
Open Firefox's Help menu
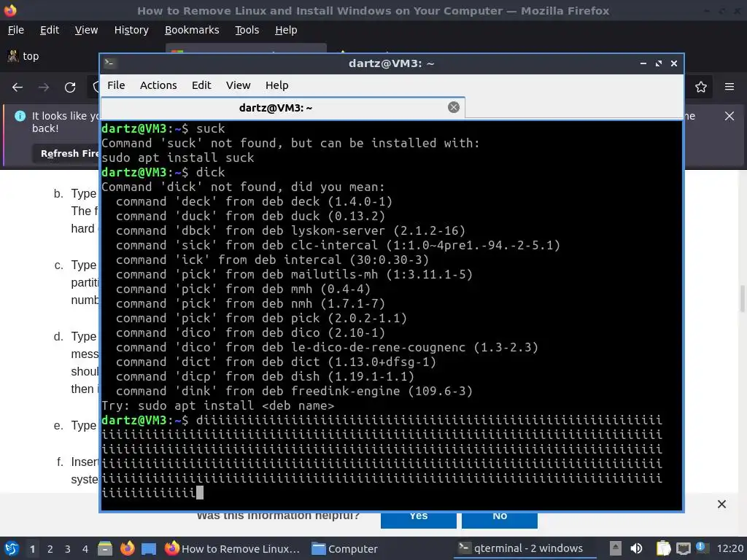tap(286, 30)
